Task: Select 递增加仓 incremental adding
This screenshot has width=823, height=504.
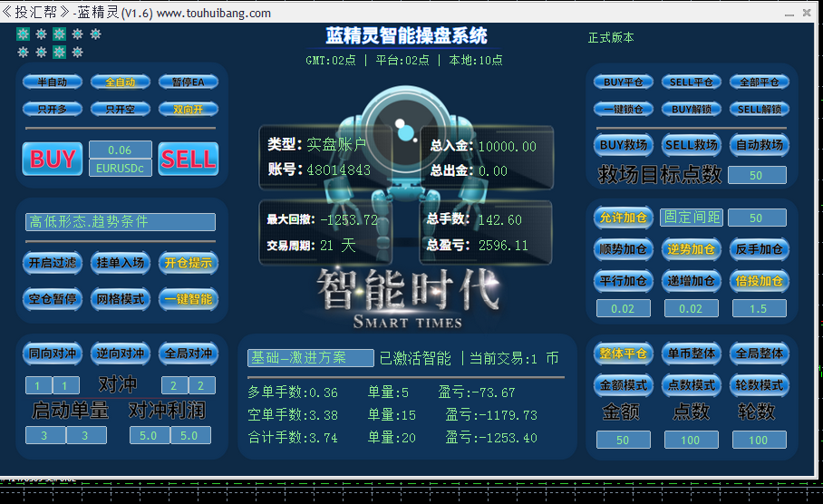Action: click(692, 281)
